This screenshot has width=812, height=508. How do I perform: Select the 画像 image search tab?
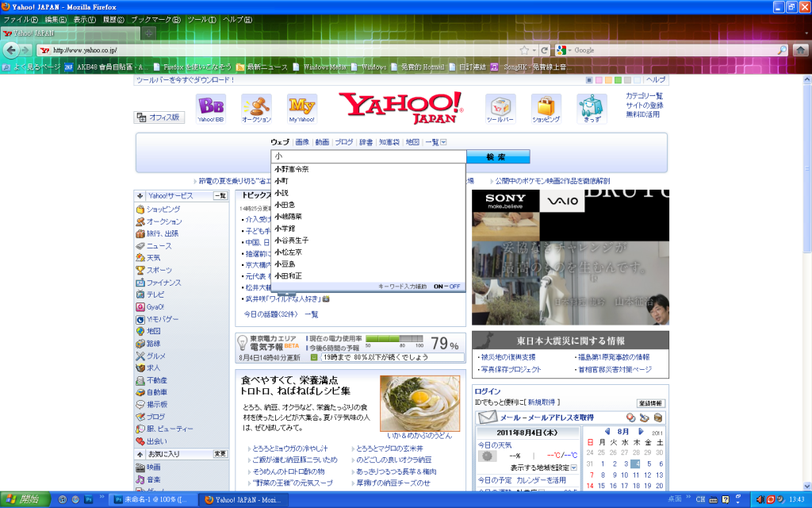coord(302,143)
